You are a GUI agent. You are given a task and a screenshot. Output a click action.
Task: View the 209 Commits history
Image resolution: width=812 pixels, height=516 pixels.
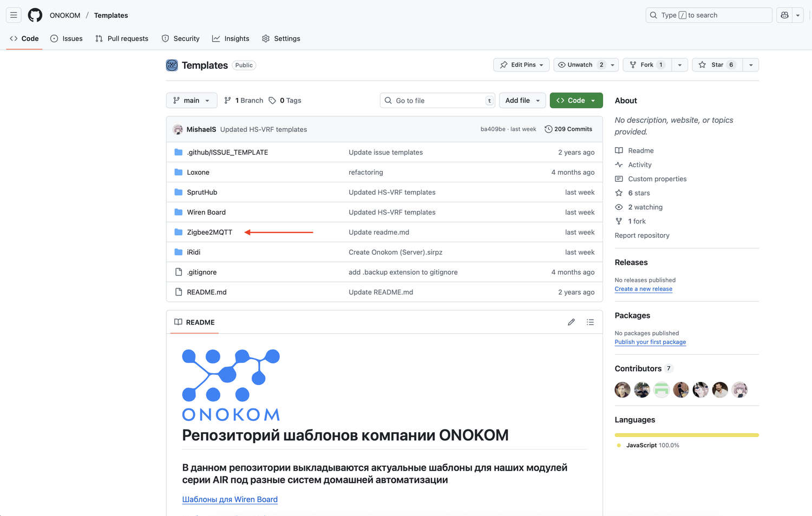tap(568, 129)
